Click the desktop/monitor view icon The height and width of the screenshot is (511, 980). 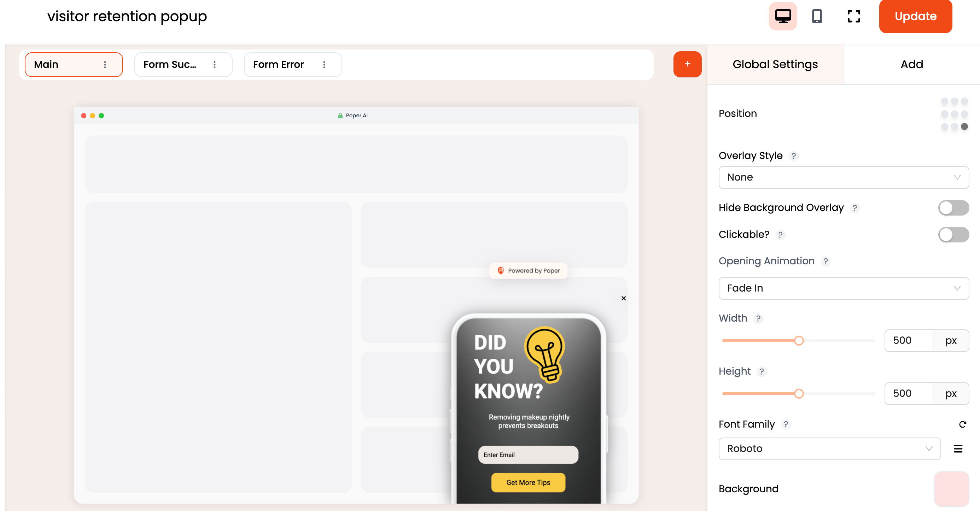pyautogui.click(x=783, y=16)
